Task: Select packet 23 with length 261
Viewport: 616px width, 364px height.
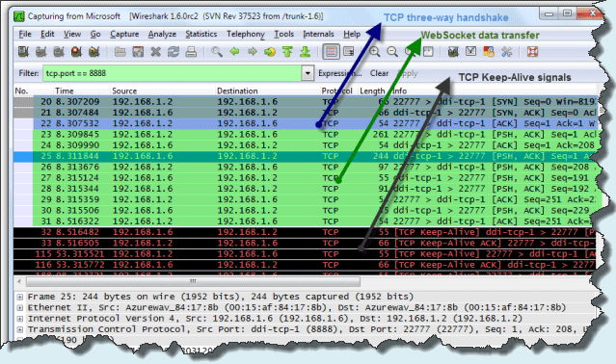Action: [305, 135]
